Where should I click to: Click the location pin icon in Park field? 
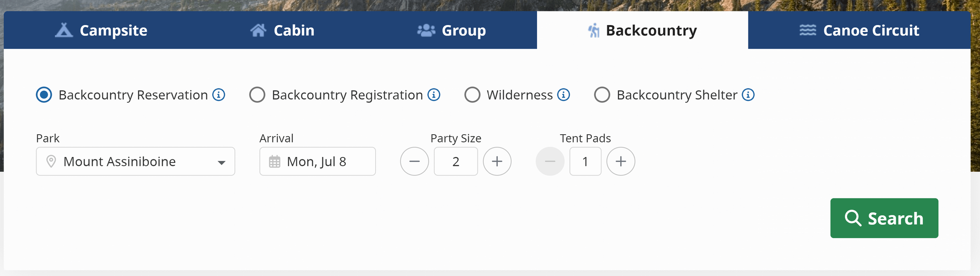click(x=51, y=161)
